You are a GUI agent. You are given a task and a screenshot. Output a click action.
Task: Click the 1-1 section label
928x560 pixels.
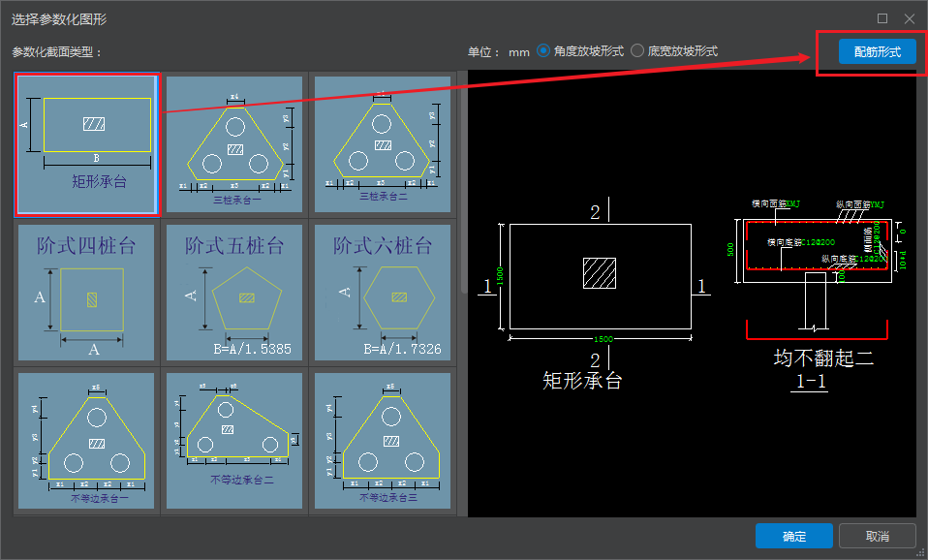(810, 381)
